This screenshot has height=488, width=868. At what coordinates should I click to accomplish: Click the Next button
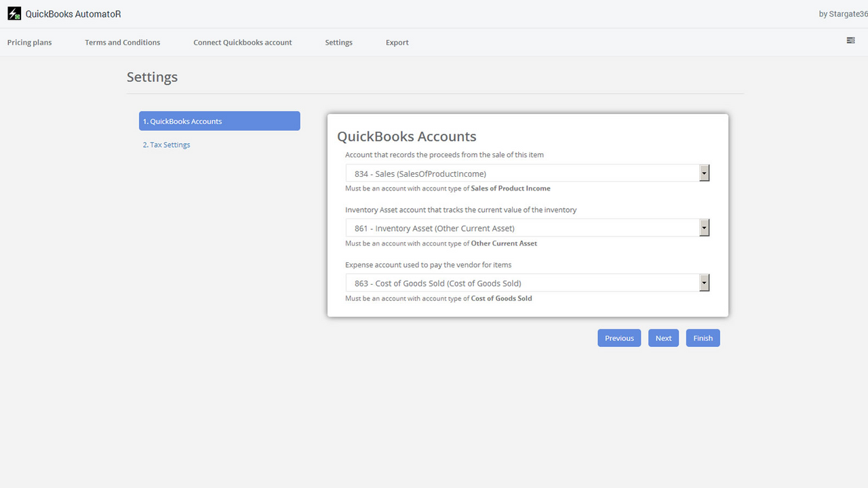click(x=663, y=338)
